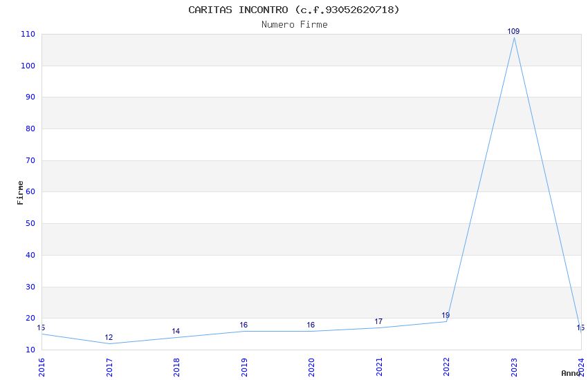Click y-axis value 80

pos(30,129)
